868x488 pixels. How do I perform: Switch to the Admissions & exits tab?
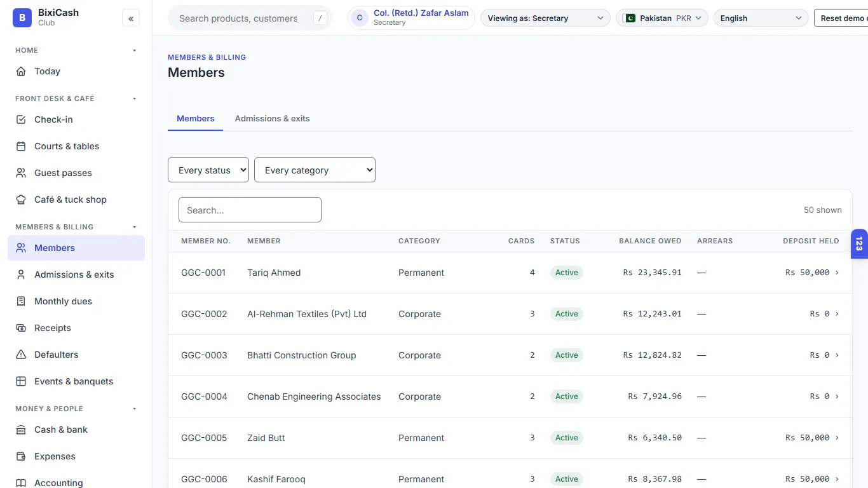(272, 118)
